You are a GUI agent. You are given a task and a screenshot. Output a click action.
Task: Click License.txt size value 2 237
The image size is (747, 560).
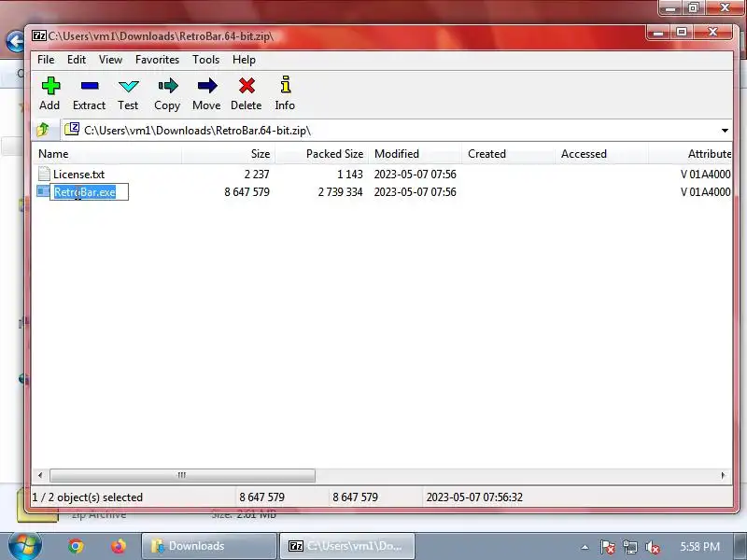pos(257,175)
